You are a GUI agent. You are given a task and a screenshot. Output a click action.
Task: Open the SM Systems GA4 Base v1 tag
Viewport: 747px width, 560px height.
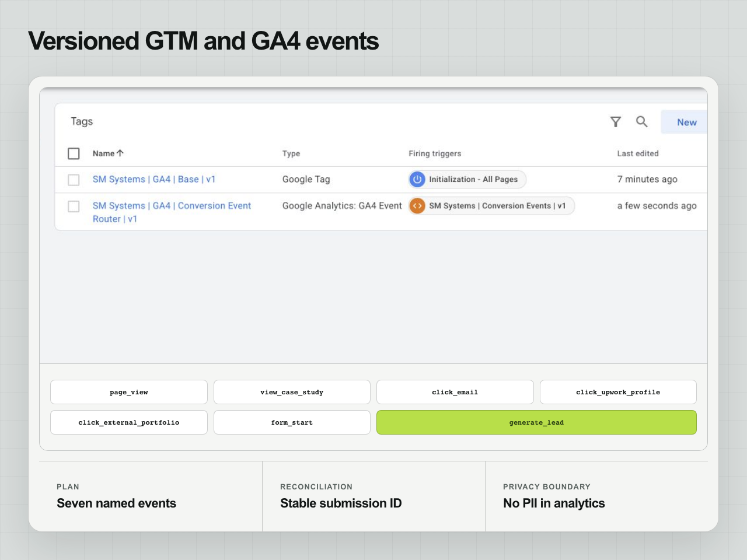(154, 179)
